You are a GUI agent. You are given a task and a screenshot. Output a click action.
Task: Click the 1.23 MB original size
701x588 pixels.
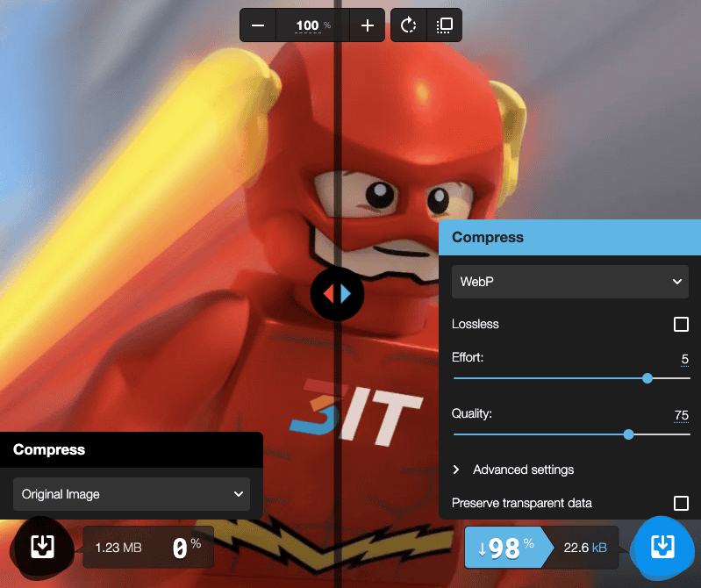[118, 548]
